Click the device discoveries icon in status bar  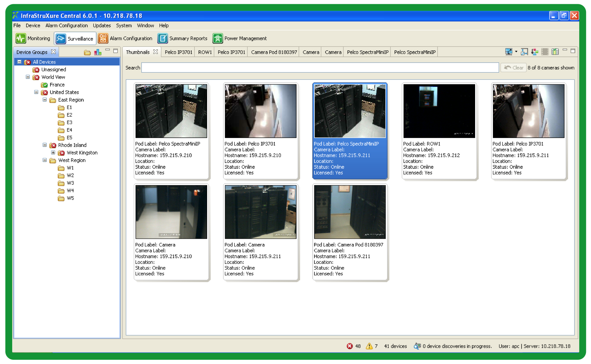click(x=417, y=346)
